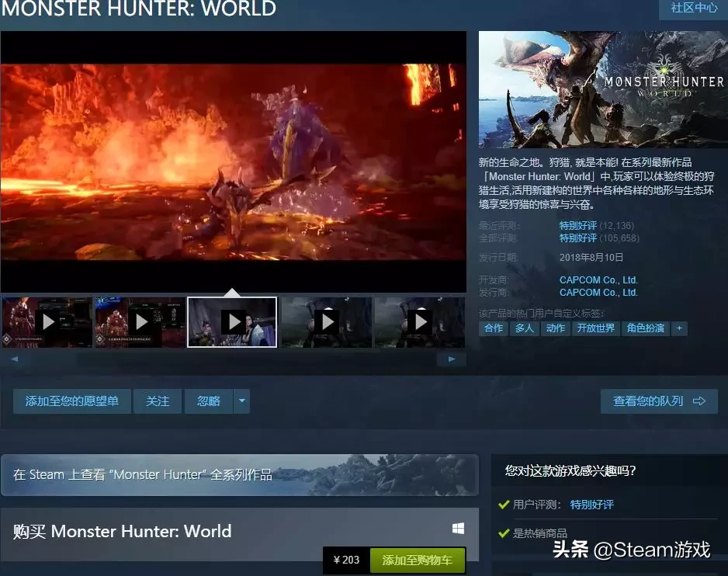Click the 是热销商品 top seller text
The height and width of the screenshot is (576, 728).
[x=540, y=533]
